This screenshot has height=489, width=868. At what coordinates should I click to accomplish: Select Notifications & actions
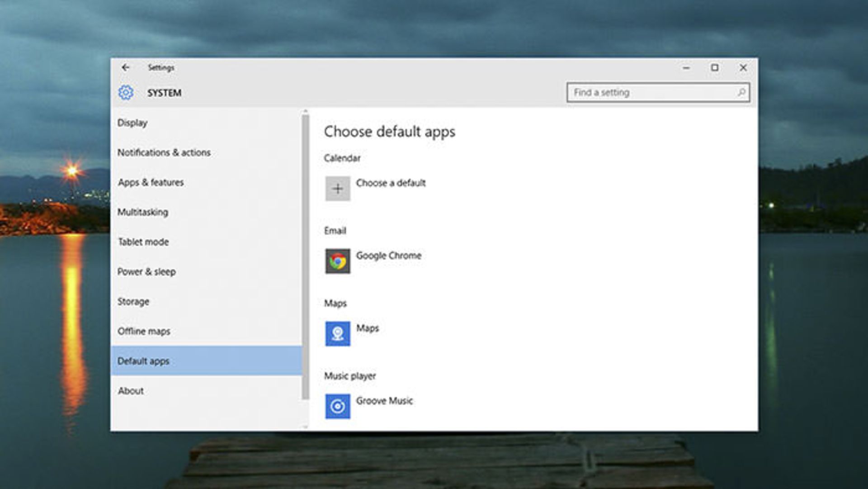(x=206, y=152)
